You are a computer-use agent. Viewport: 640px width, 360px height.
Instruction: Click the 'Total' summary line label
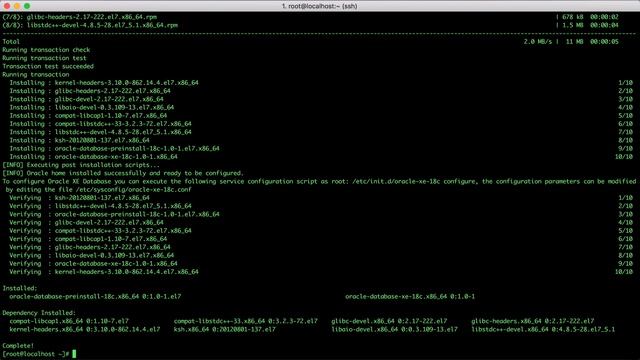point(11,42)
